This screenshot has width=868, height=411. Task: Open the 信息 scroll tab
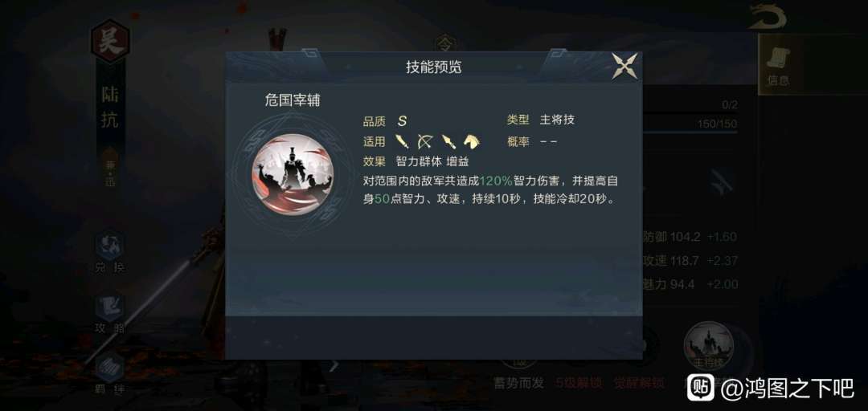[x=778, y=65]
